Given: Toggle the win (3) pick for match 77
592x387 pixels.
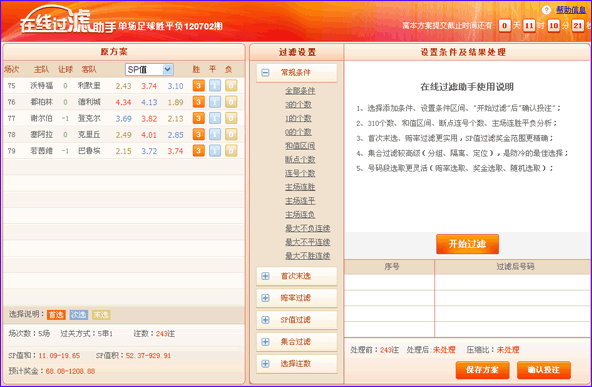Looking at the screenshot, I should click(x=199, y=118).
